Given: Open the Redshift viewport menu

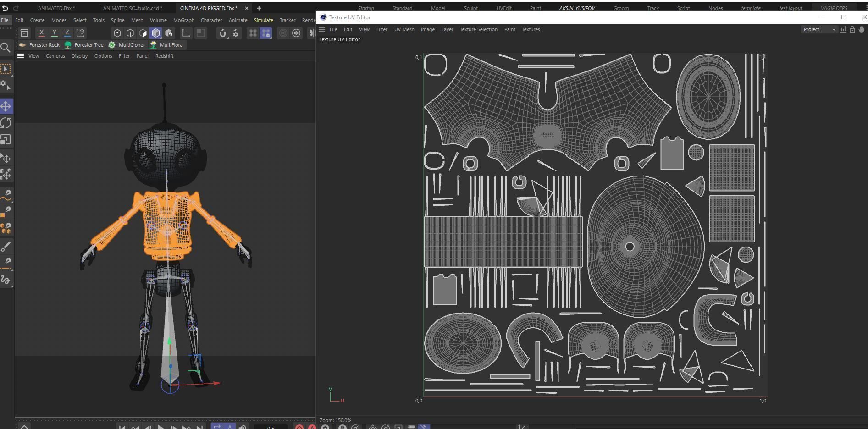Looking at the screenshot, I should [164, 56].
